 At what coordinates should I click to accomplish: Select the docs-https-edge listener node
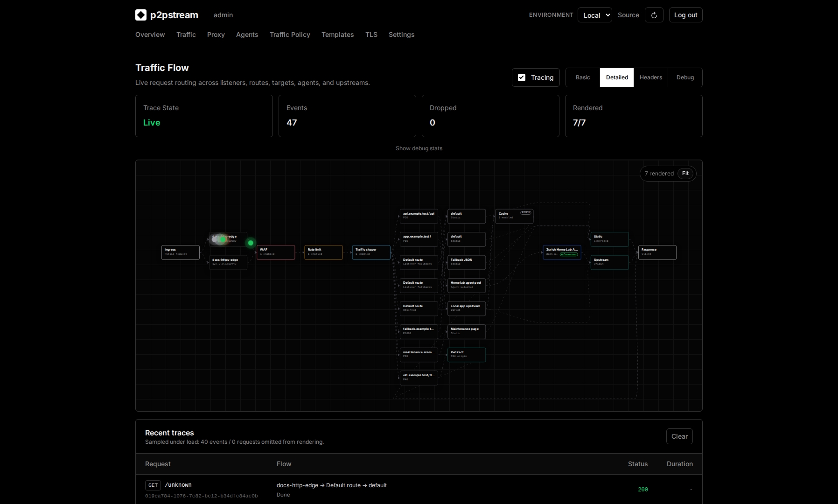coord(228,262)
